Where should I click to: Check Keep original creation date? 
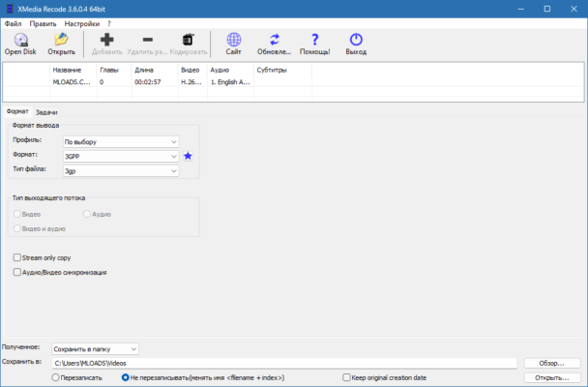346,377
